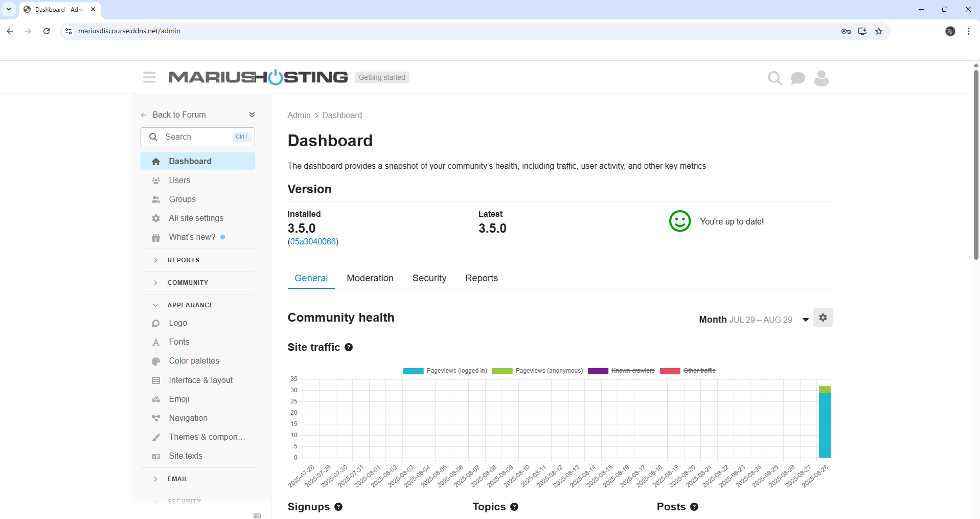Viewport: 980px width, 519px height.
Task: Click the Emoji sidebar icon
Action: pyautogui.click(x=156, y=399)
